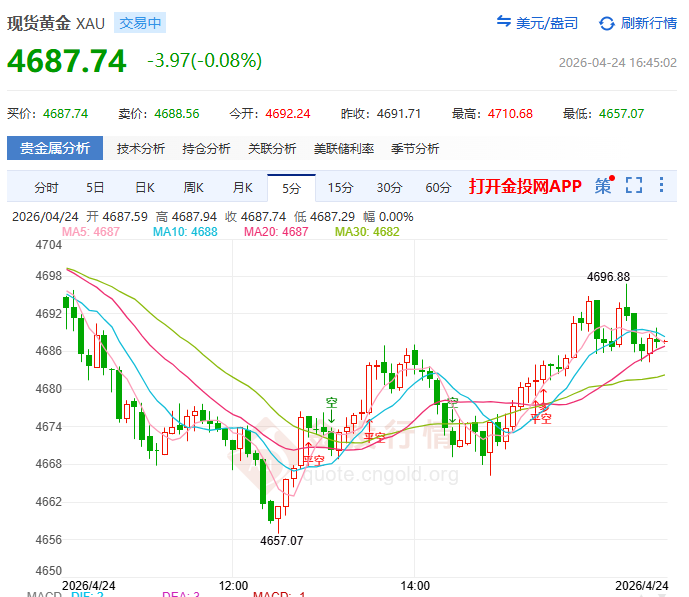Select the 15分 chart interval
Viewport: 689px width, 597px height.
click(340, 188)
